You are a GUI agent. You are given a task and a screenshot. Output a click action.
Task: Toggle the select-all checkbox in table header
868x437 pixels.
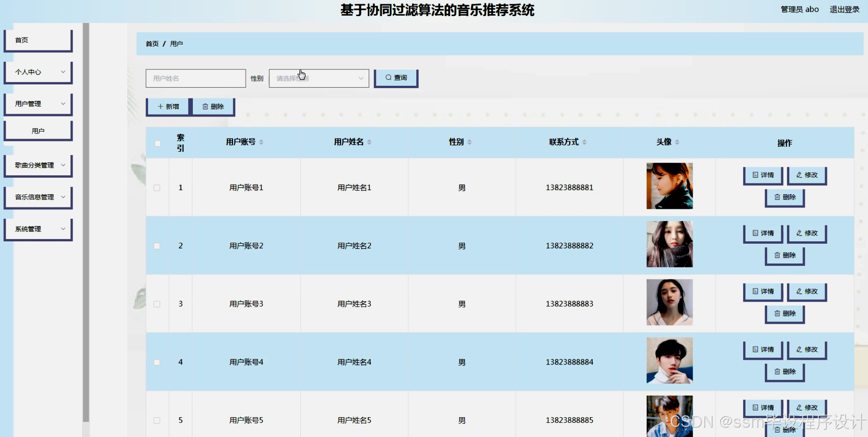click(x=157, y=143)
